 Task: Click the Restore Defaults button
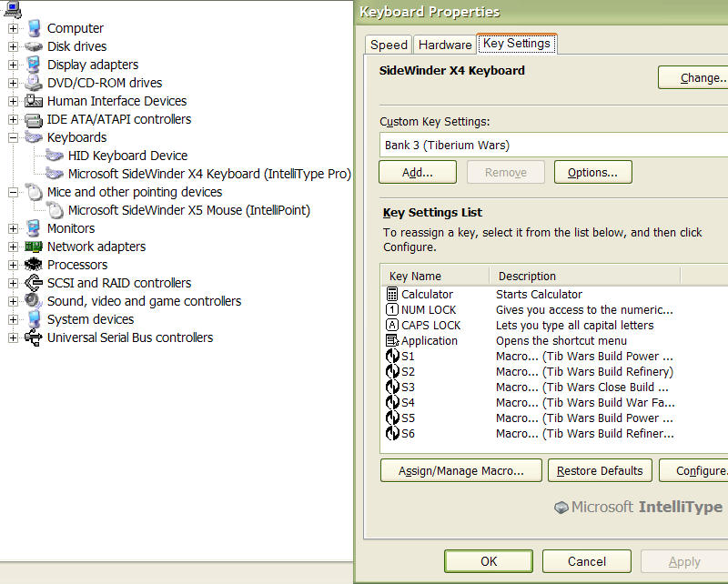point(600,470)
